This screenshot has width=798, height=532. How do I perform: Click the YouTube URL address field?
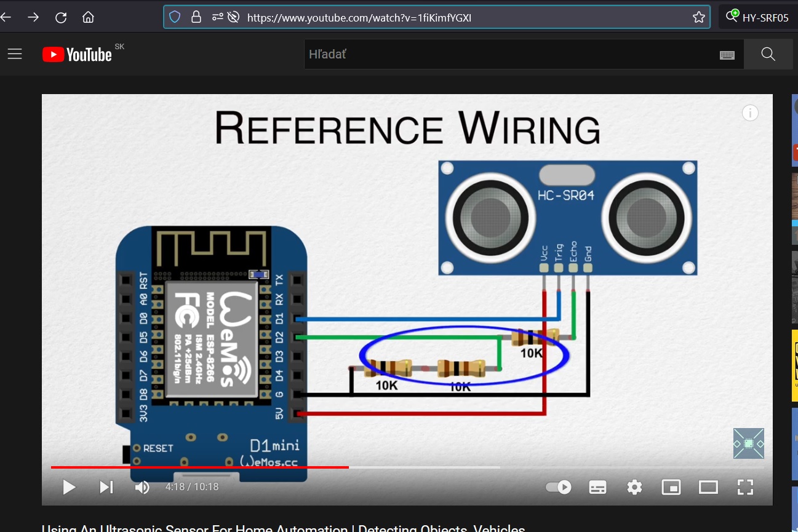coord(437,17)
